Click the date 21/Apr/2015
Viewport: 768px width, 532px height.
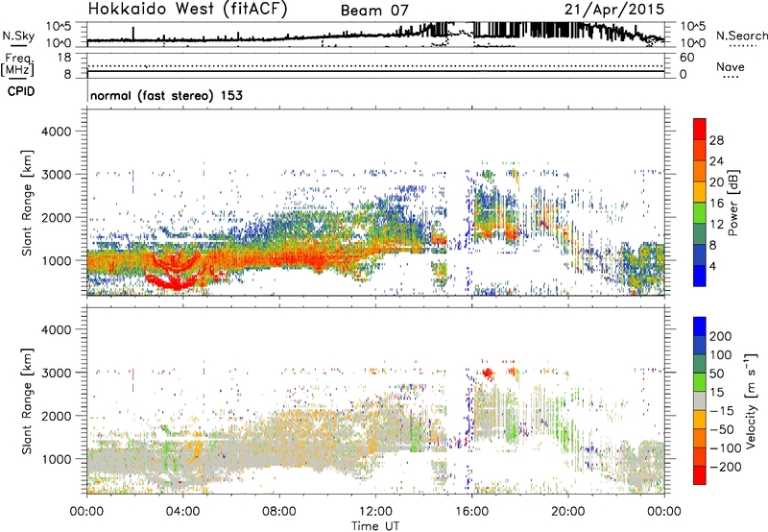[614, 10]
